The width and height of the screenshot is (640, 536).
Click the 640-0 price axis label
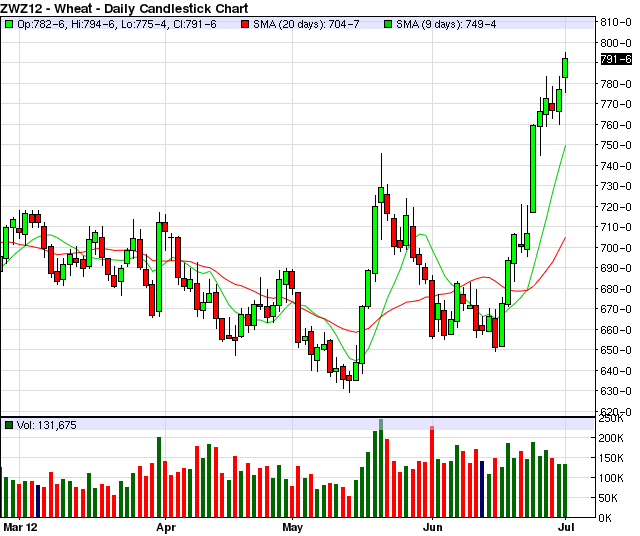(616, 371)
